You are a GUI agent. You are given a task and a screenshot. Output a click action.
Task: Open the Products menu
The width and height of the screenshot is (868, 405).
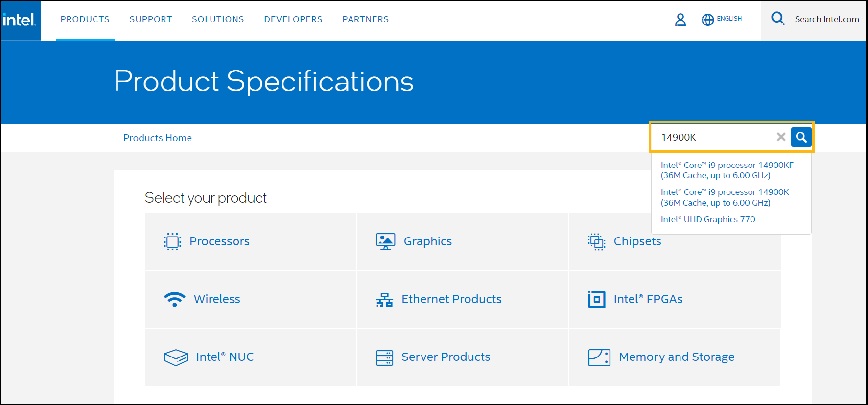point(85,19)
